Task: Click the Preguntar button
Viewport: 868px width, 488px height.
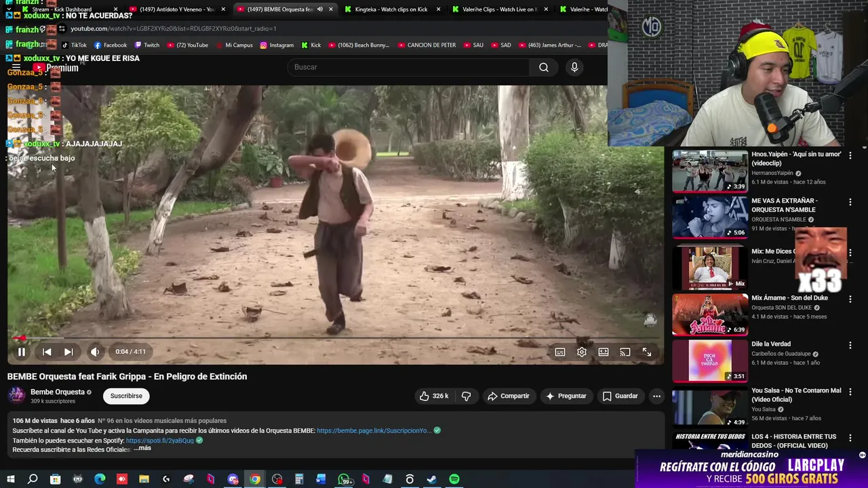Action: 566,396
